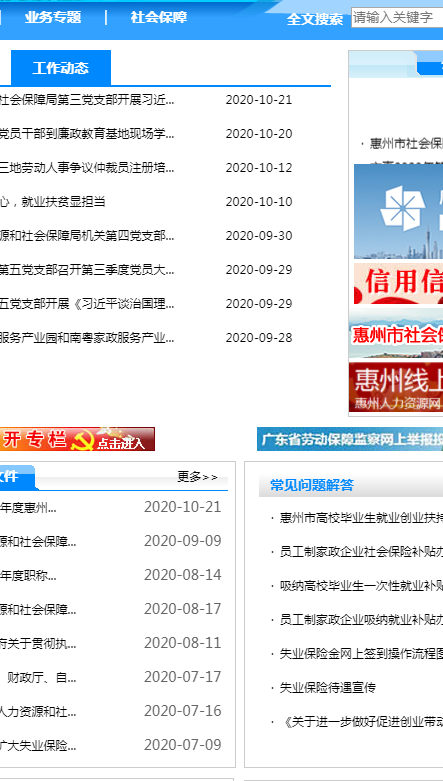443x781 pixels.
Task: Click 更多>> in the 文件 panel
Action: click(x=197, y=477)
